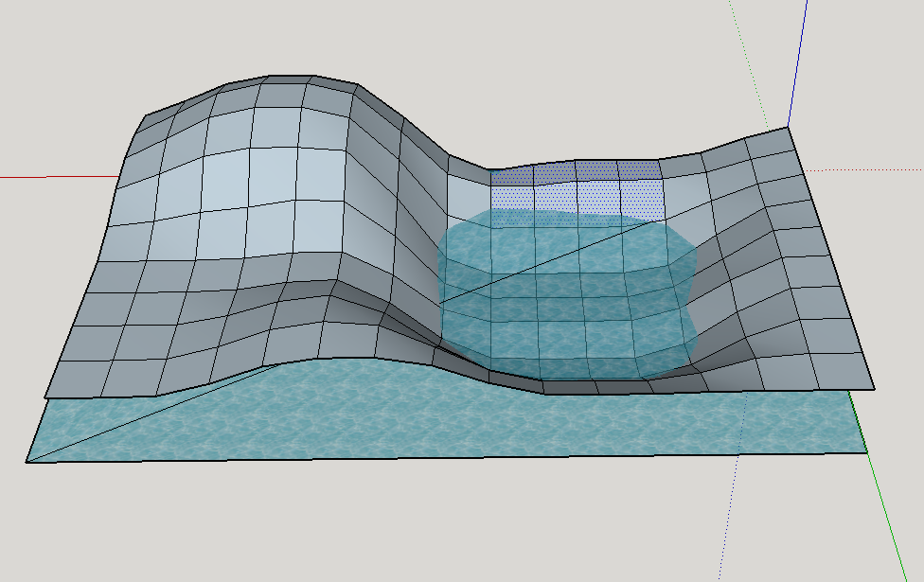Click the front-left corner of the water plane
The image size is (924, 582).
pos(27,462)
